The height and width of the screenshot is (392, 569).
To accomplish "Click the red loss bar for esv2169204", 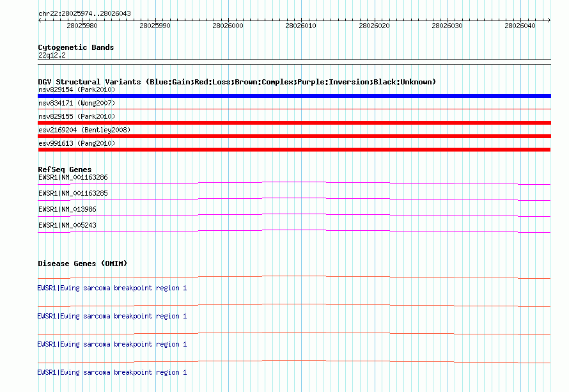I will tap(294, 136).
